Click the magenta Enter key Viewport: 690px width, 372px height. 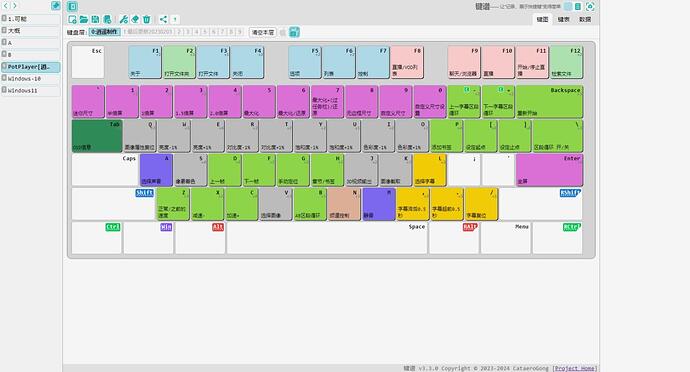click(550, 170)
